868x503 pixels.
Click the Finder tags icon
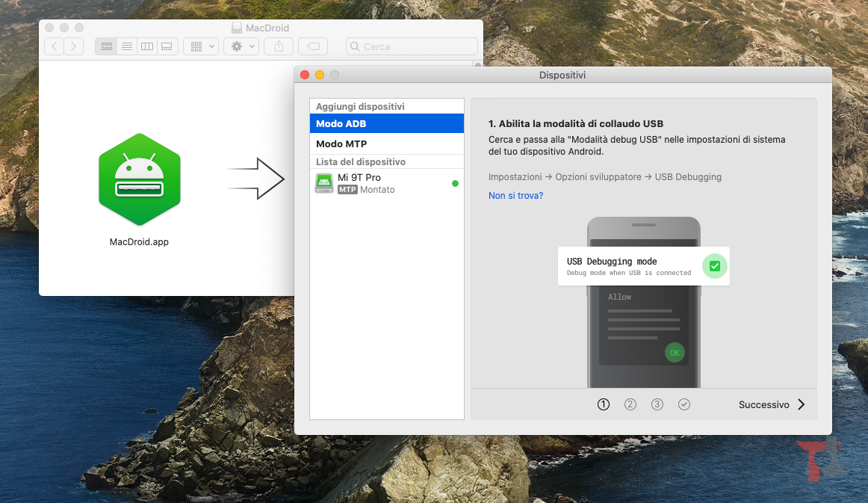[x=312, y=46]
